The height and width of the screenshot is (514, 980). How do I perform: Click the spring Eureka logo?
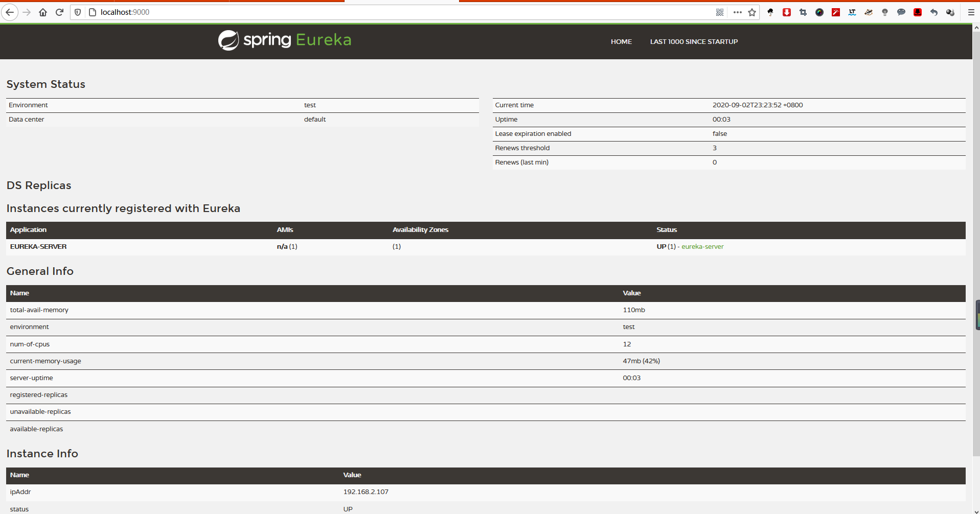click(x=285, y=40)
